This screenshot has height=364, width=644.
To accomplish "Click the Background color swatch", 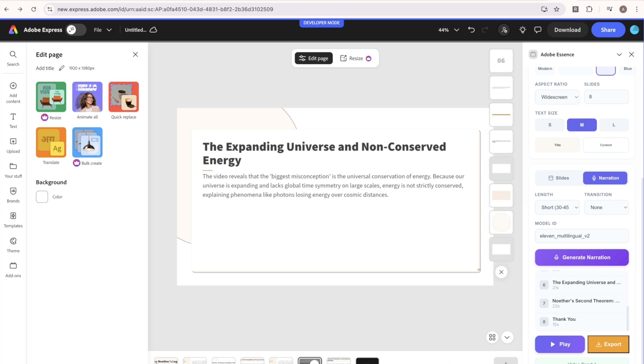I will pos(42,197).
